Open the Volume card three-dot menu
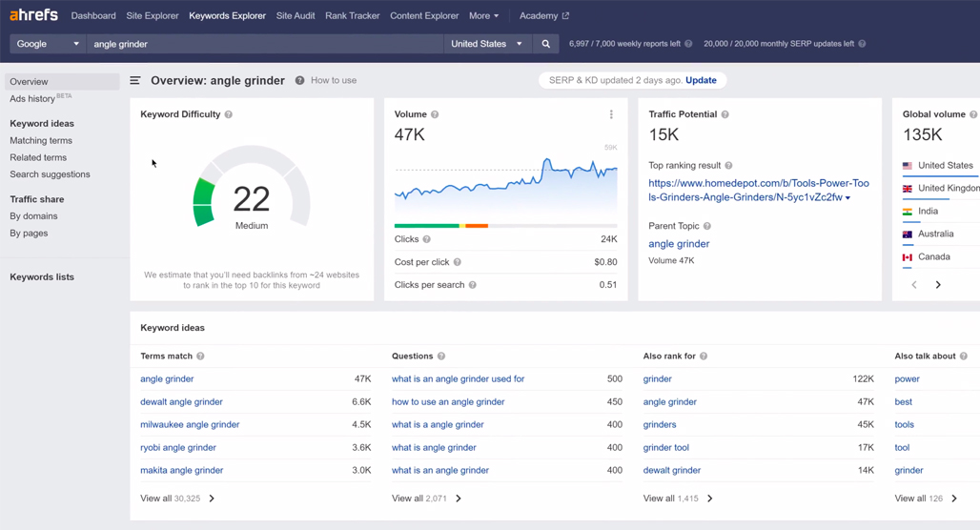980x530 pixels. (x=611, y=114)
